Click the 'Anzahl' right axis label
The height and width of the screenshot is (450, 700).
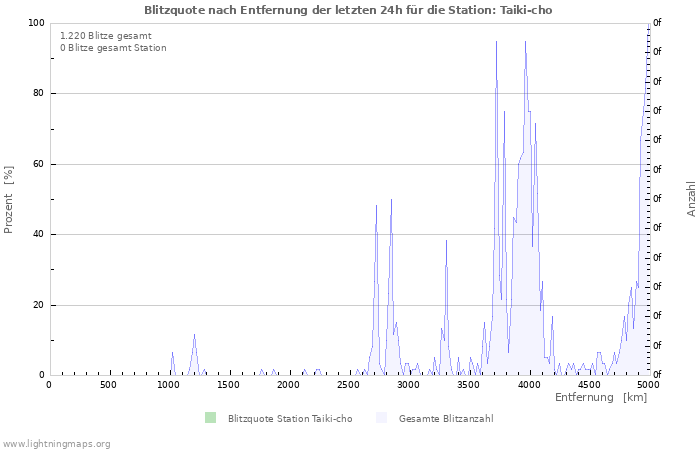point(692,199)
